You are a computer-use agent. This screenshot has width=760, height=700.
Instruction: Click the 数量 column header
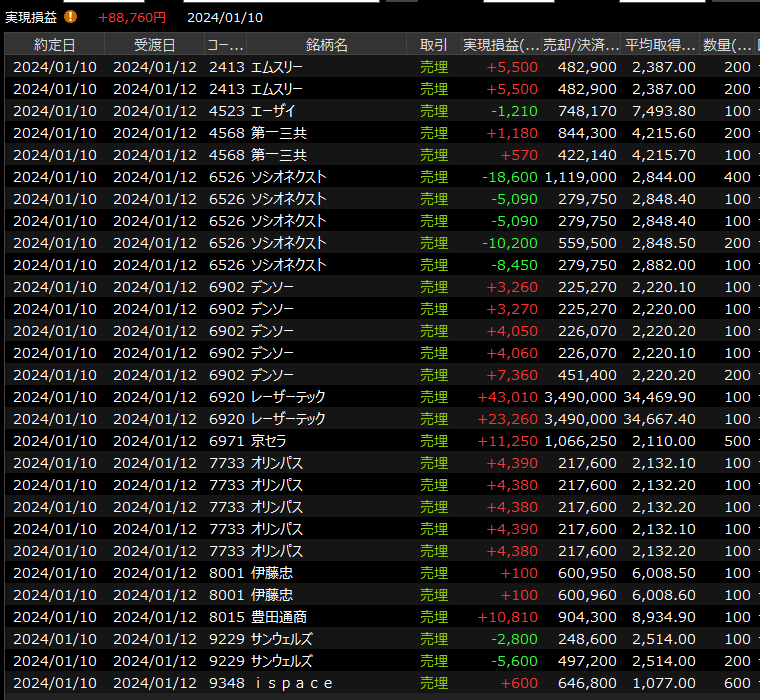[x=727, y=45]
